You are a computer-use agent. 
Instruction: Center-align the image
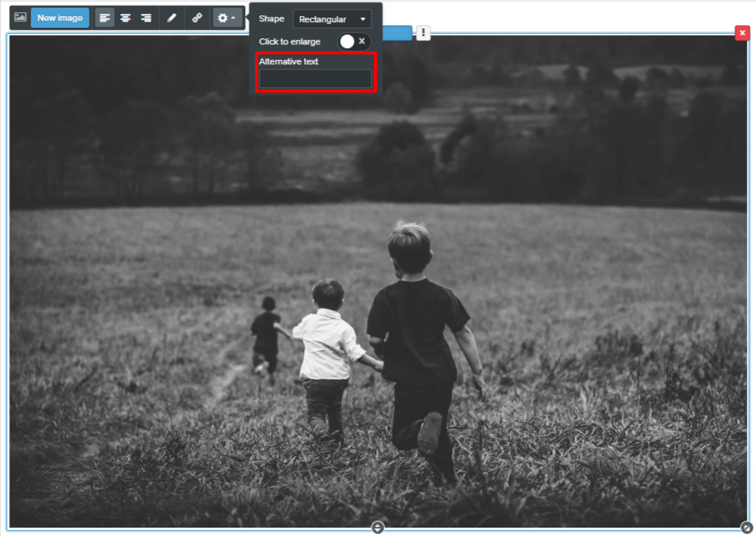(125, 18)
